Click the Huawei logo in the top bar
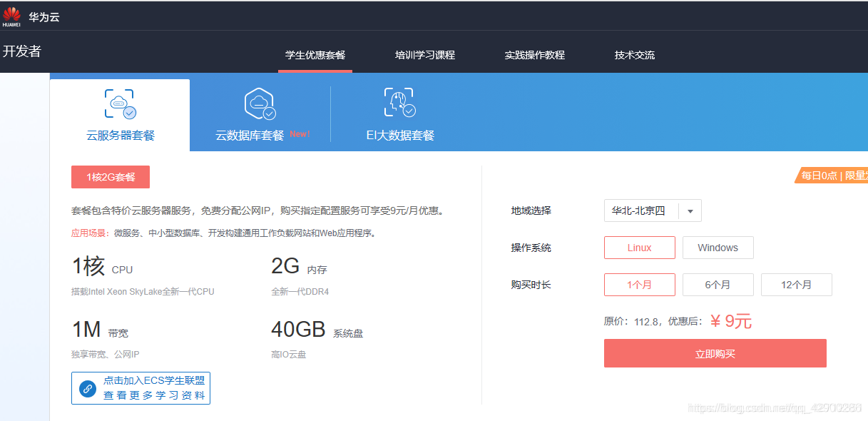The image size is (868, 421). [x=11, y=16]
